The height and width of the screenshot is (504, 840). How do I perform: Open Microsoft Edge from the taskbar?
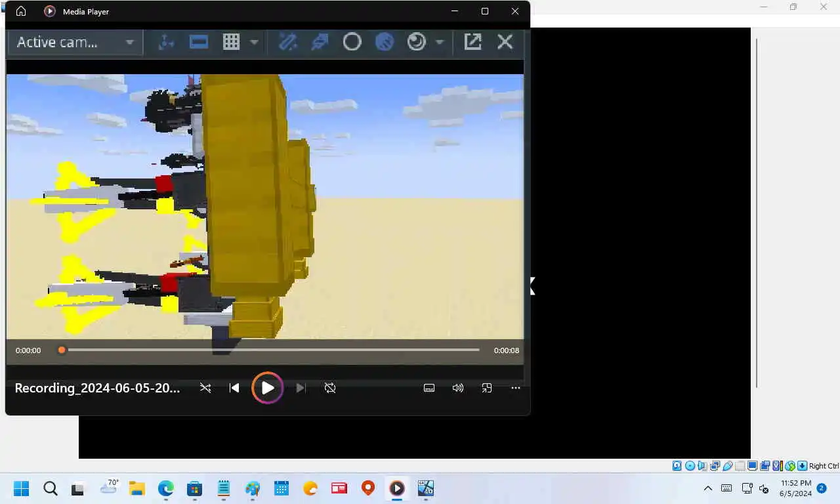click(165, 488)
